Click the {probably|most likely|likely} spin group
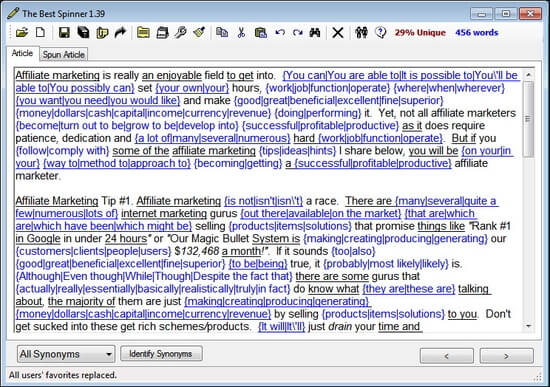Viewport: 550px width, 387px height. coord(386,263)
